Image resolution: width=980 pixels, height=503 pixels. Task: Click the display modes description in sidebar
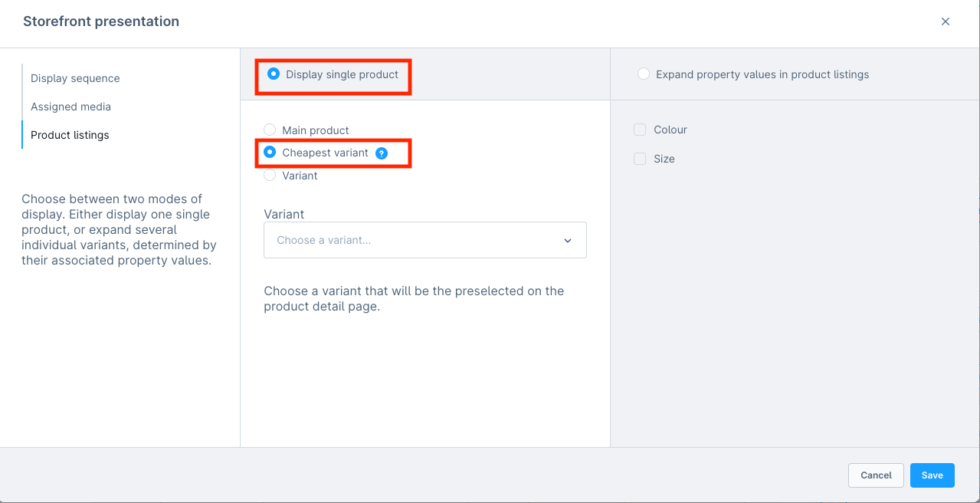point(119,230)
